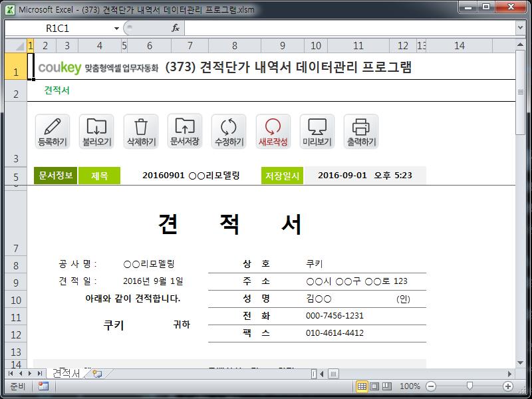The height and width of the screenshot is (399, 532).
Task: Open the Name Box dropdown arrow
Action: tap(116, 28)
